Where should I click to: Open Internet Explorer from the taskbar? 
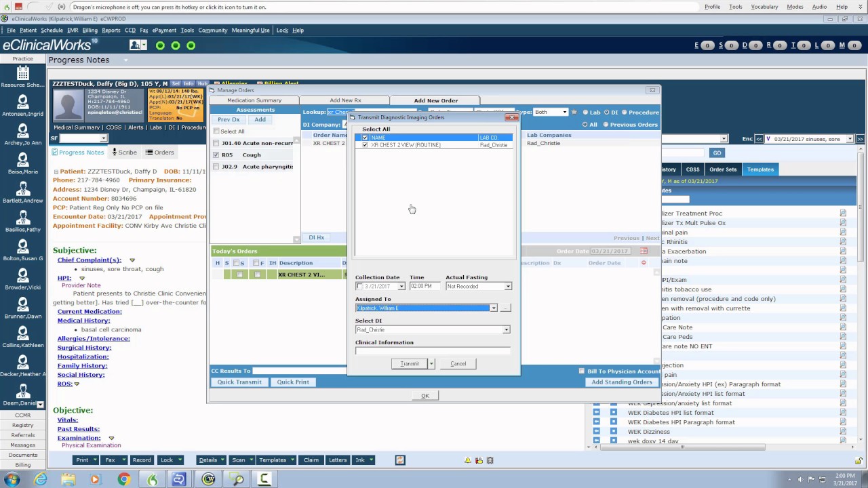(x=41, y=479)
